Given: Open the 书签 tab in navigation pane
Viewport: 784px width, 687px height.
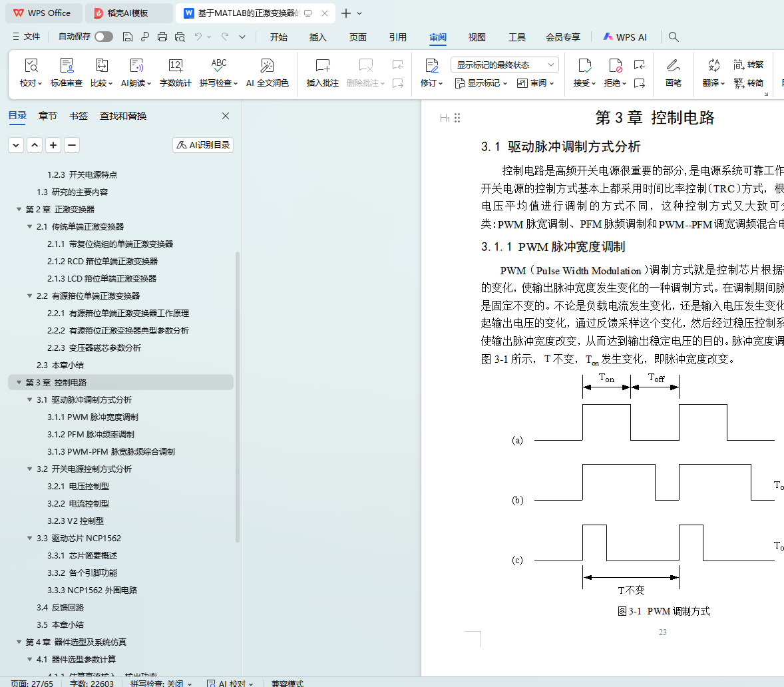Looking at the screenshot, I should [x=79, y=116].
